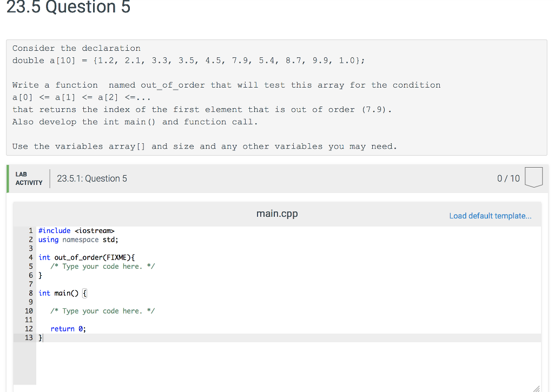Screen dimensions: 554x392
Task: Click the editor resize handle in the corner
Action: pyautogui.click(x=536, y=388)
